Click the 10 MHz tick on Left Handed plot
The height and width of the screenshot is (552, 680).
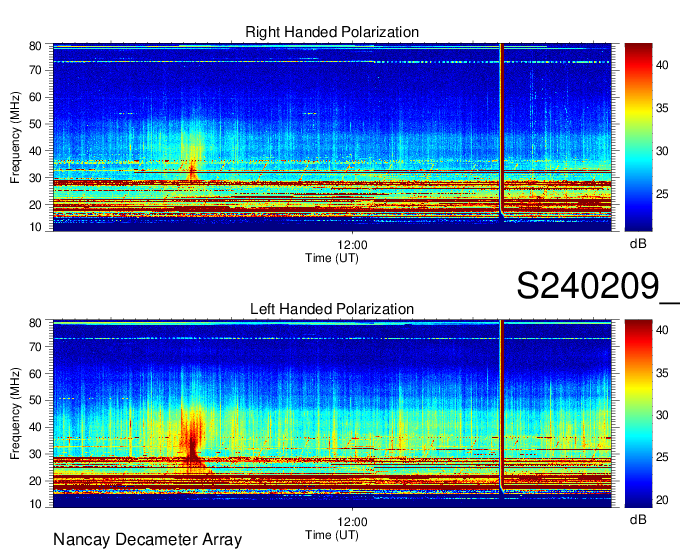tap(35, 504)
